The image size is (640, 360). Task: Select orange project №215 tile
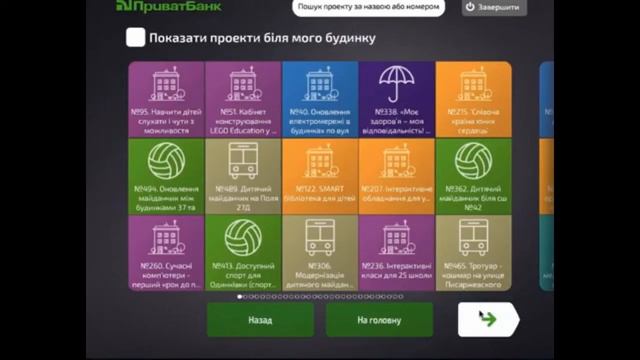tap(473, 99)
